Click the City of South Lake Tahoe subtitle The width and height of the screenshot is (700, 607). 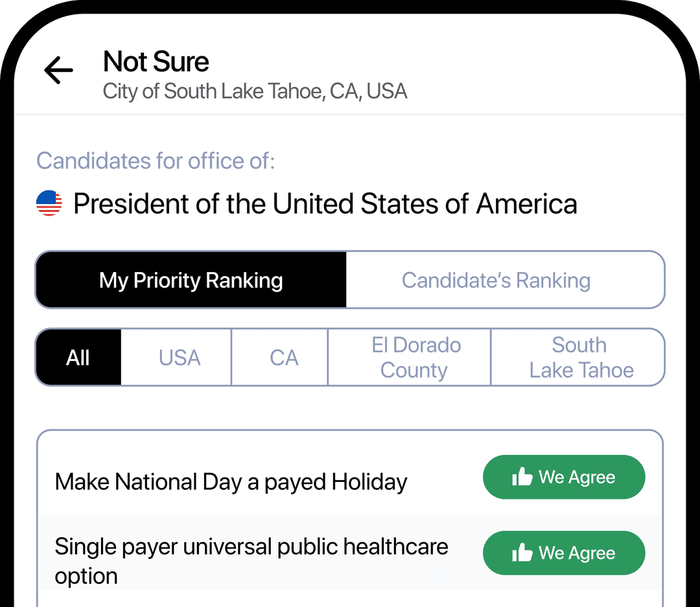click(254, 91)
